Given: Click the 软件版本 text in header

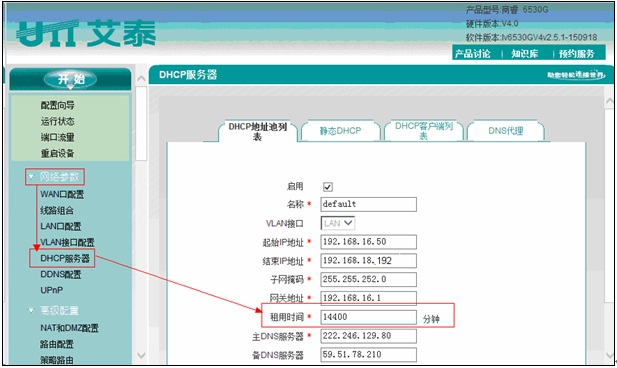Looking at the screenshot, I should click(x=531, y=37).
